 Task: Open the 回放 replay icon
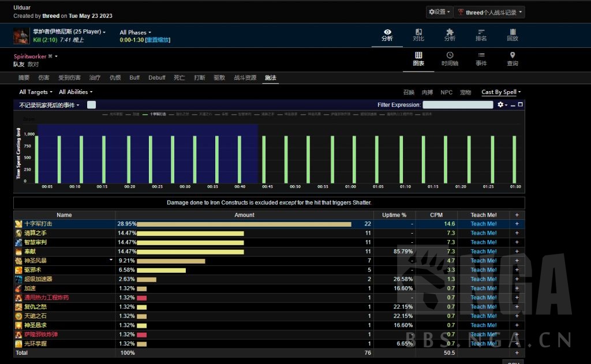[512, 35]
